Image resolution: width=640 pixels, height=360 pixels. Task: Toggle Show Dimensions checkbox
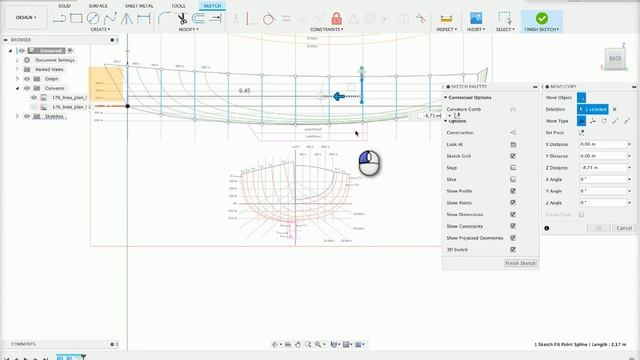click(x=513, y=214)
